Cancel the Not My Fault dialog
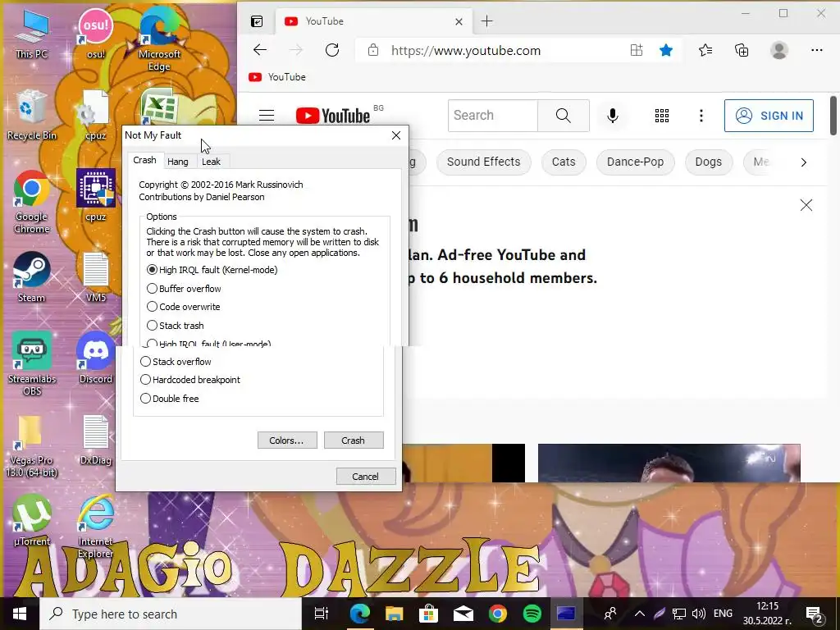This screenshot has width=840, height=630. coord(365,477)
